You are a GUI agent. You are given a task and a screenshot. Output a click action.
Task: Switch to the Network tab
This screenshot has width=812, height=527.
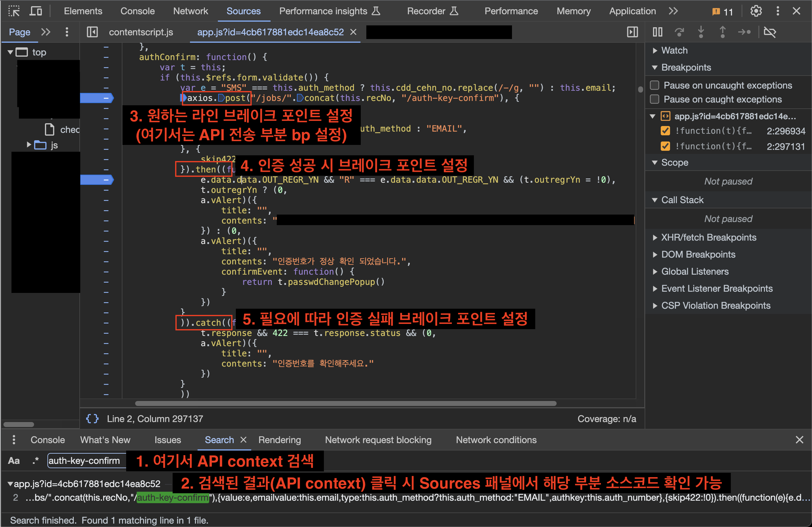click(190, 11)
